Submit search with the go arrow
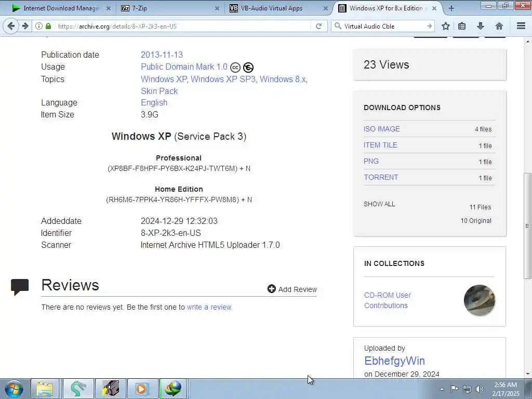 point(430,26)
